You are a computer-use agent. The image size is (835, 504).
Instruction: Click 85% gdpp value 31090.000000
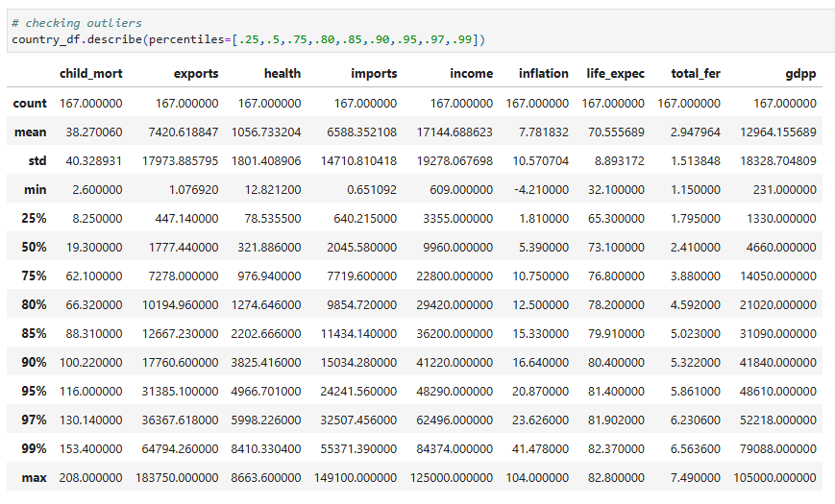(778, 333)
